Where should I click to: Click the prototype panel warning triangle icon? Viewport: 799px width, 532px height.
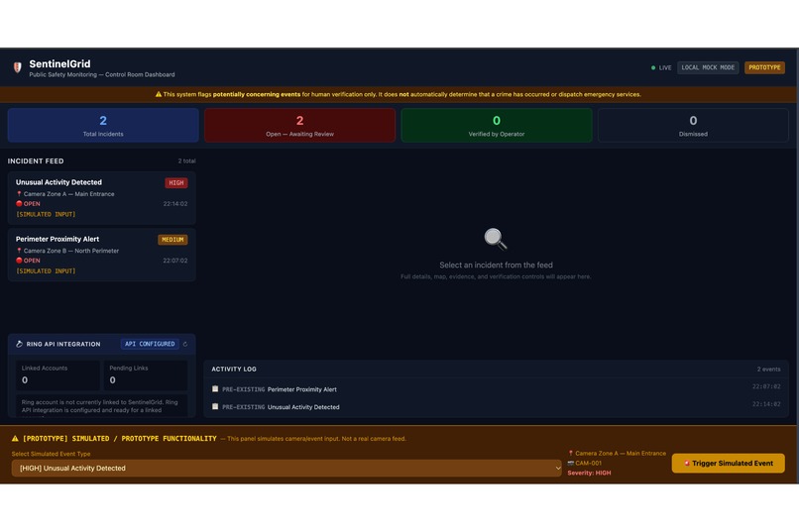15,438
